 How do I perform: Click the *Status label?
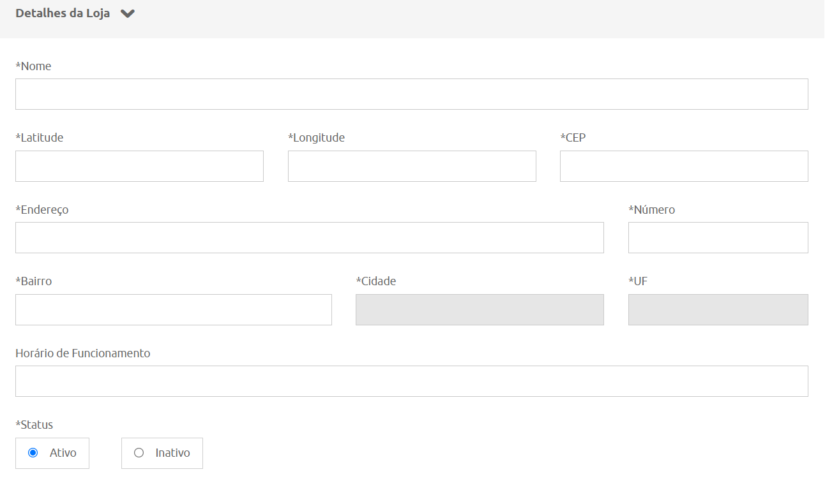point(34,425)
